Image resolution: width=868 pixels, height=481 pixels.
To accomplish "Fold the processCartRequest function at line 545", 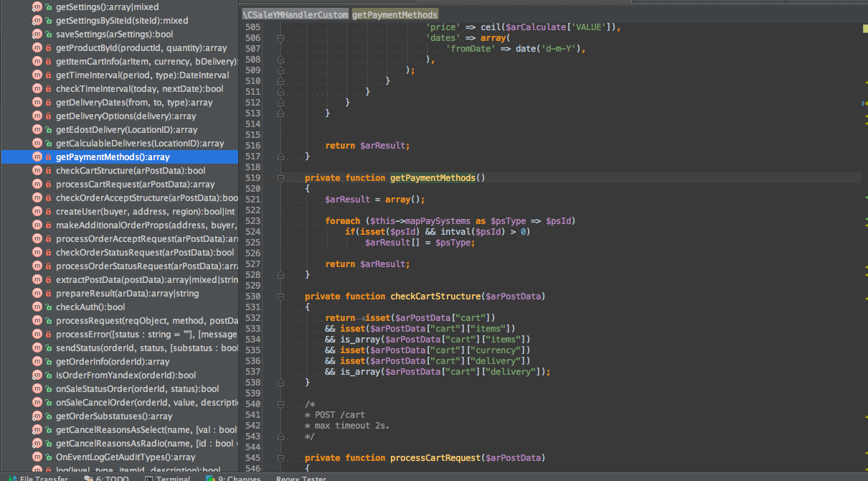I will point(281,458).
